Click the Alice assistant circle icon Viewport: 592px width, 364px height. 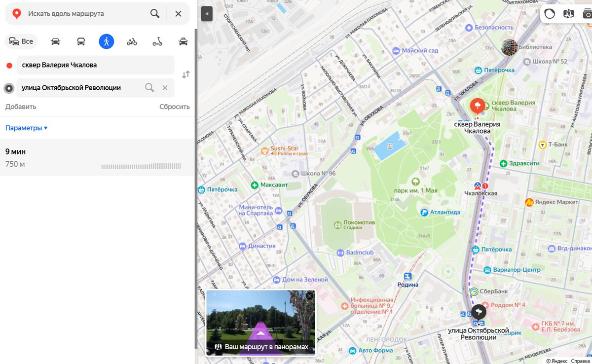click(550, 14)
